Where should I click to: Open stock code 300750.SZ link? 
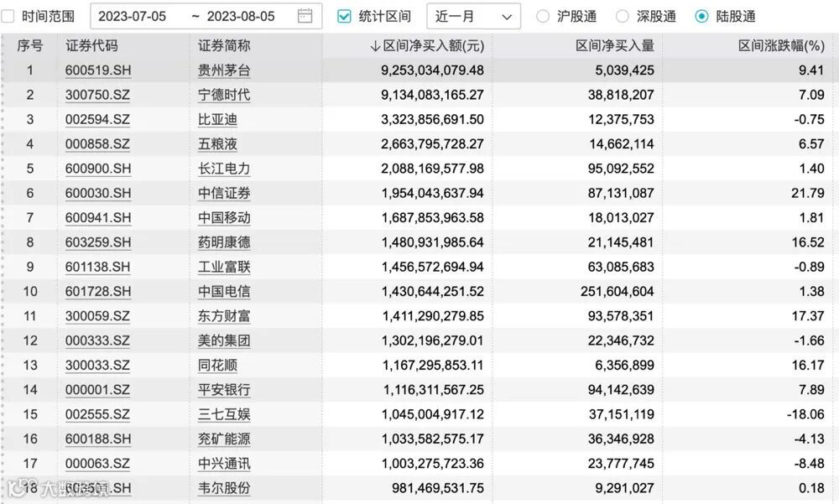pyautogui.click(x=97, y=96)
